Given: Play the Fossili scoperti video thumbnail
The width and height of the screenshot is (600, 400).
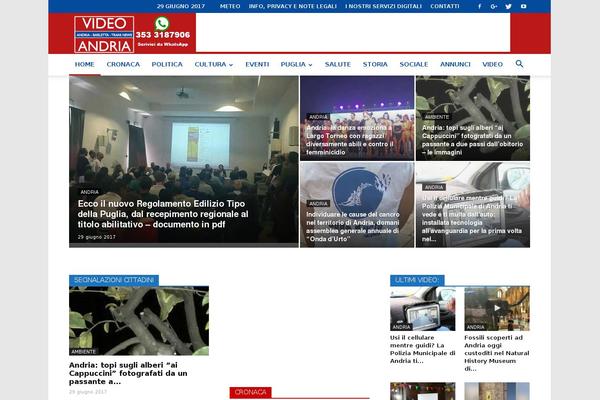Looking at the screenshot, I should tap(497, 309).
